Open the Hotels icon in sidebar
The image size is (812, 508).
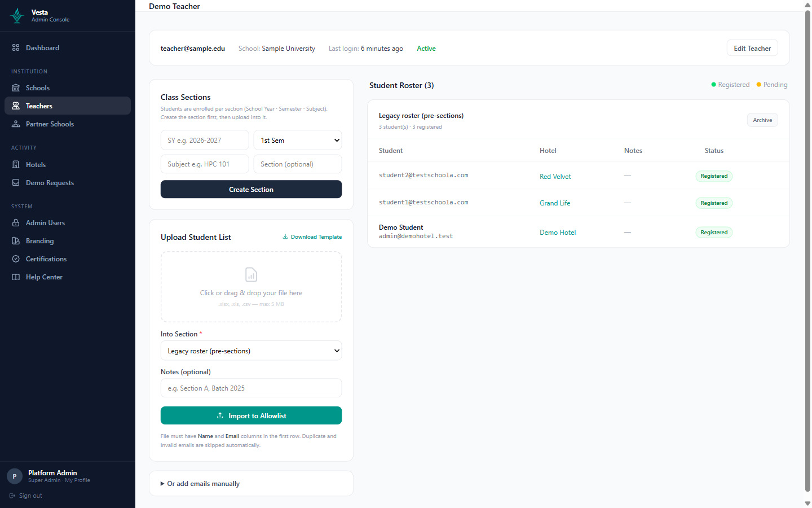[16, 165]
